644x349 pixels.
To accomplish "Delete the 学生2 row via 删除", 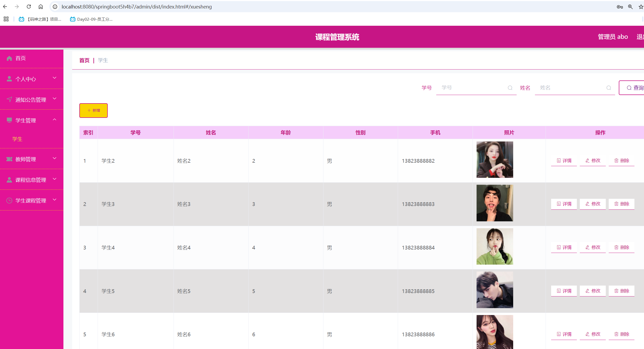I will pyautogui.click(x=621, y=161).
